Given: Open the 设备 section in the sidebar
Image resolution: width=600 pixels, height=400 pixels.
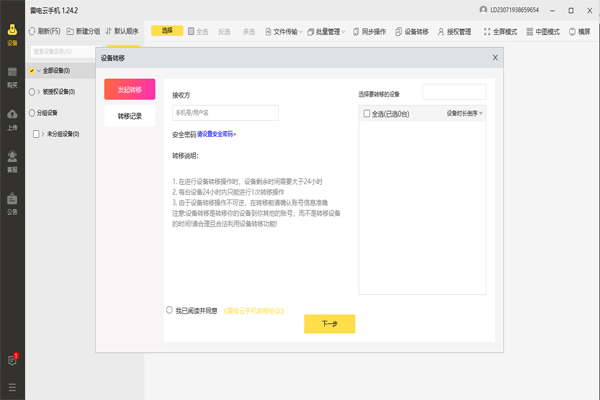Looking at the screenshot, I should pyautogui.click(x=12, y=35).
